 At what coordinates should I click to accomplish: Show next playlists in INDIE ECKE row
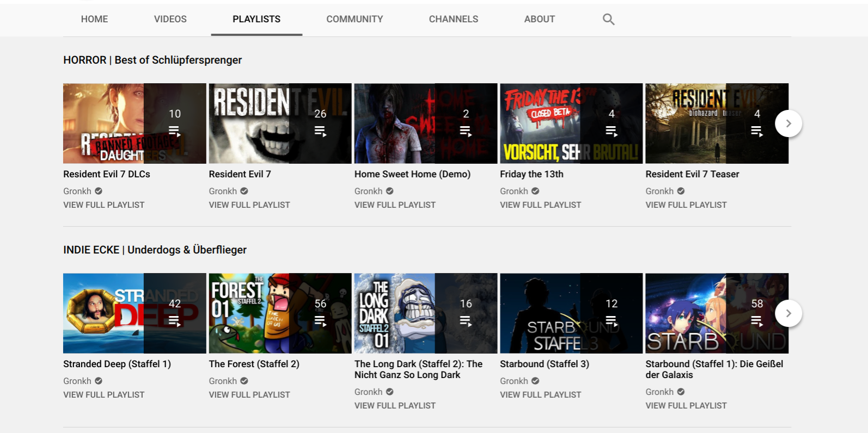coord(788,313)
